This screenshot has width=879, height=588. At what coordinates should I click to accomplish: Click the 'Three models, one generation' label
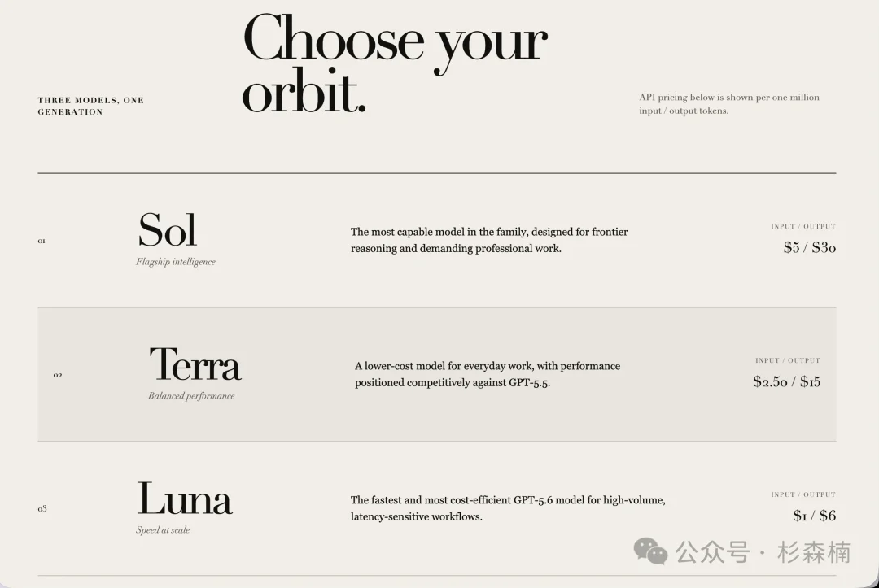91,106
